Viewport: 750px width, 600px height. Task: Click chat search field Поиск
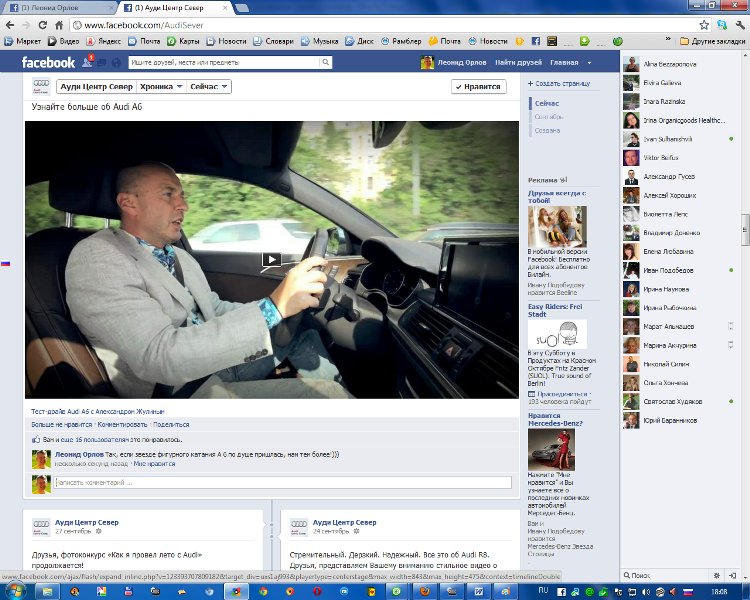click(667, 575)
